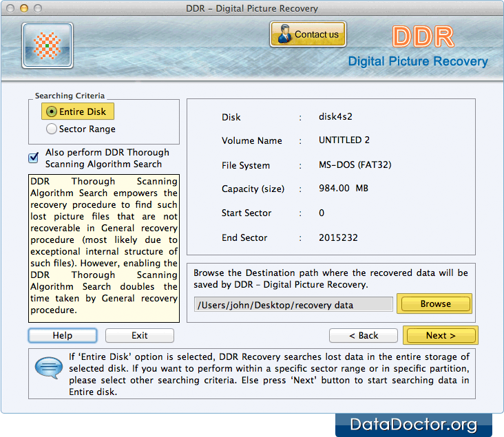Click the Digital Picture Recovery header text
The width and height of the screenshot is (504, 437).
coord(418,61)
